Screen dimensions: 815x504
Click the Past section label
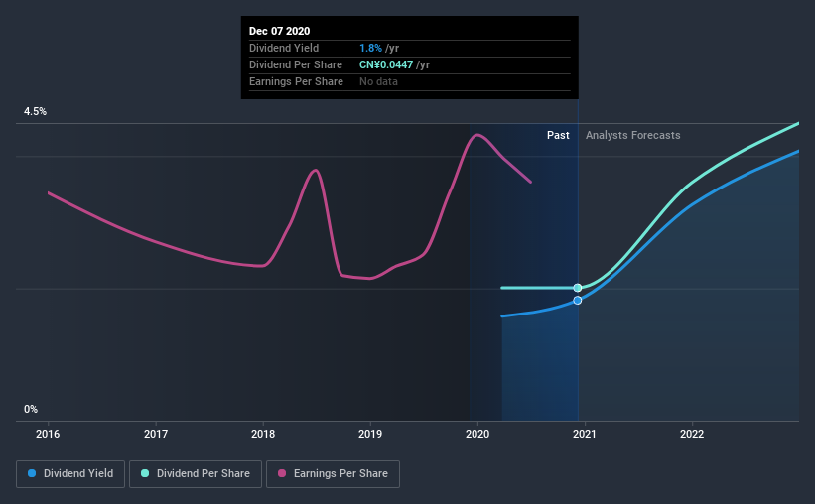click(558, 135)
